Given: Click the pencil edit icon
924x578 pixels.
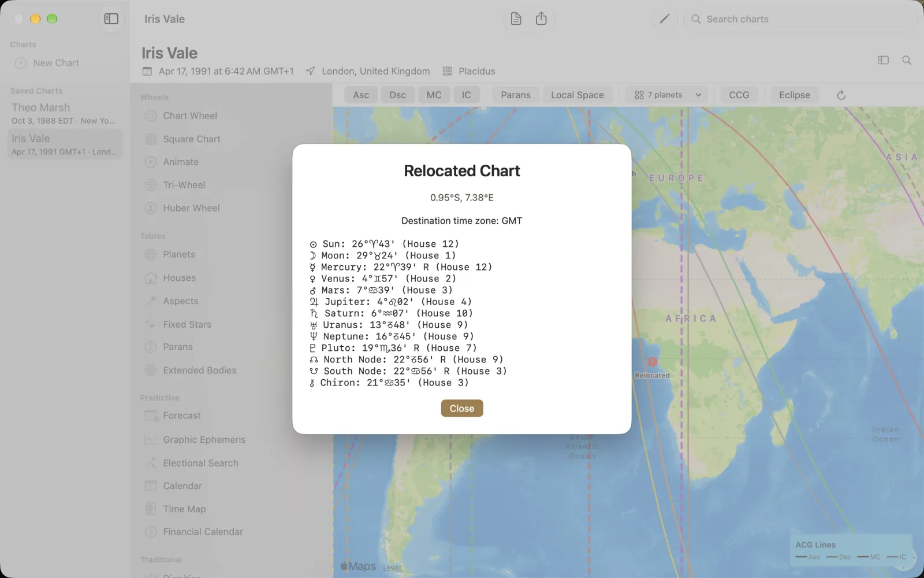Looking at the screenshot, I should (665, 19).
